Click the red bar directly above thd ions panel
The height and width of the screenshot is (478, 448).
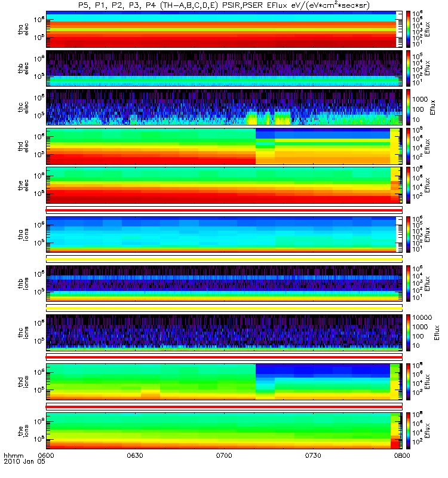[x=224, y=357]
